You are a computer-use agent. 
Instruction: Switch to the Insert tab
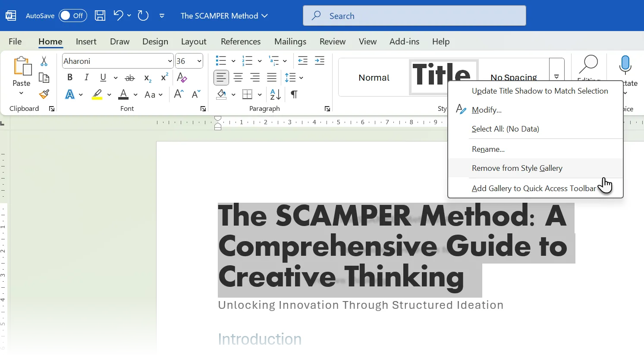[x=86, y=41]
